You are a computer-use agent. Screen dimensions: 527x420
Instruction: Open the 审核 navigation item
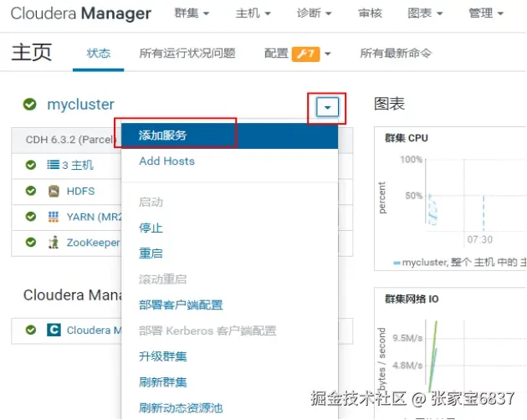point(370,13)
